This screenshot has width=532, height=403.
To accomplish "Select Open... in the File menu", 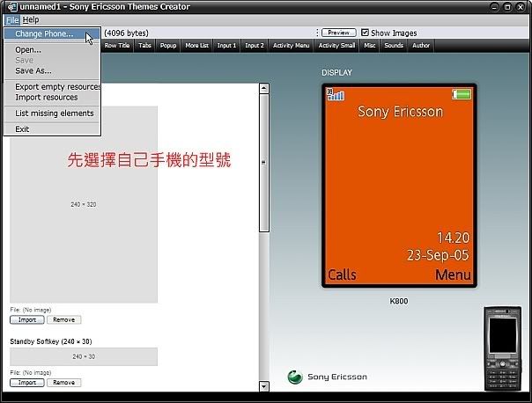I will pyautogui.click(x=52, y=49).
